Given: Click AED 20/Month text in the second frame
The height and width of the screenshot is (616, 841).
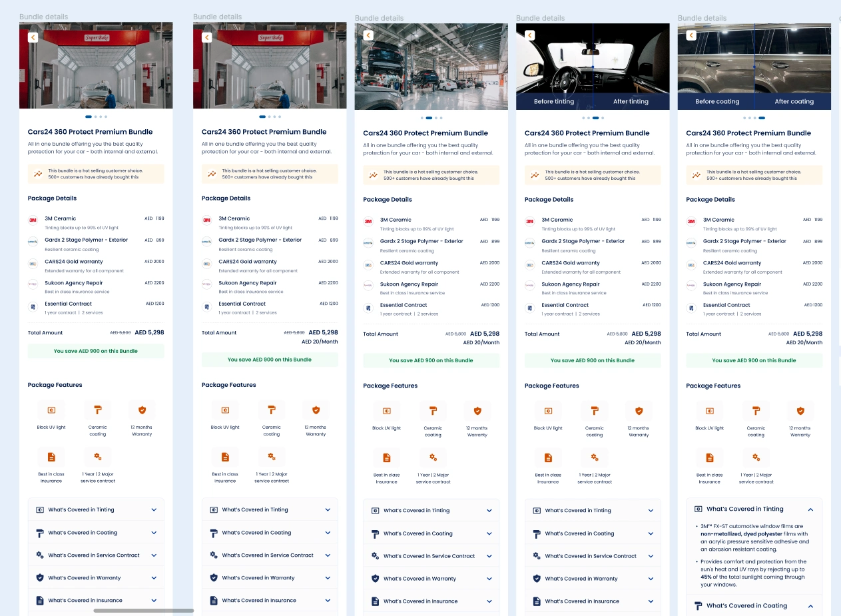Looking at the screenshot, I should [320, 342].
